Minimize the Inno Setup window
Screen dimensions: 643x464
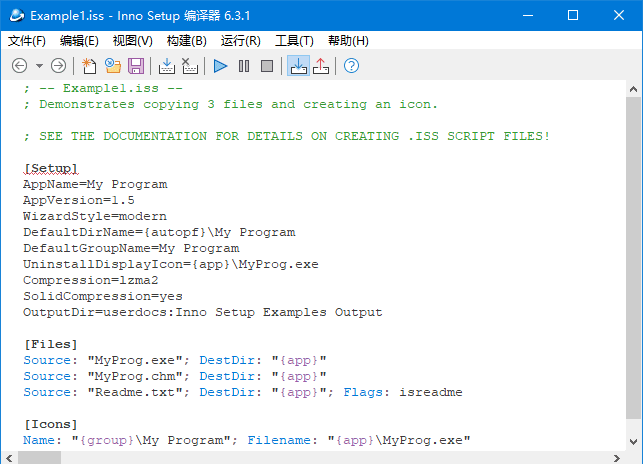[x=528, y=16]
